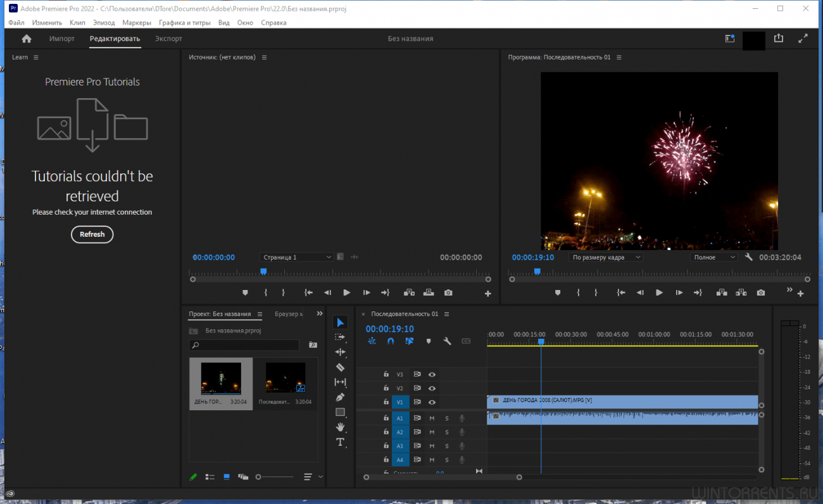Open the workspaces panel icon

(x=730, y=39)
